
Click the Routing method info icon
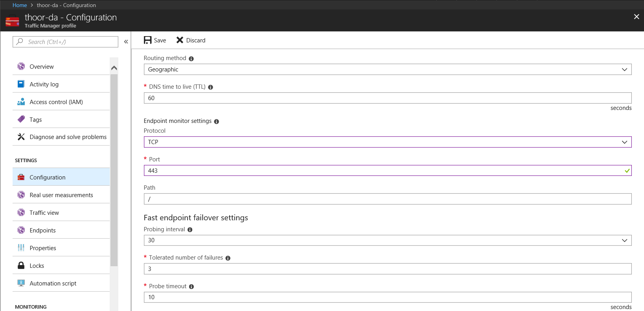click(x=191, y=59)
